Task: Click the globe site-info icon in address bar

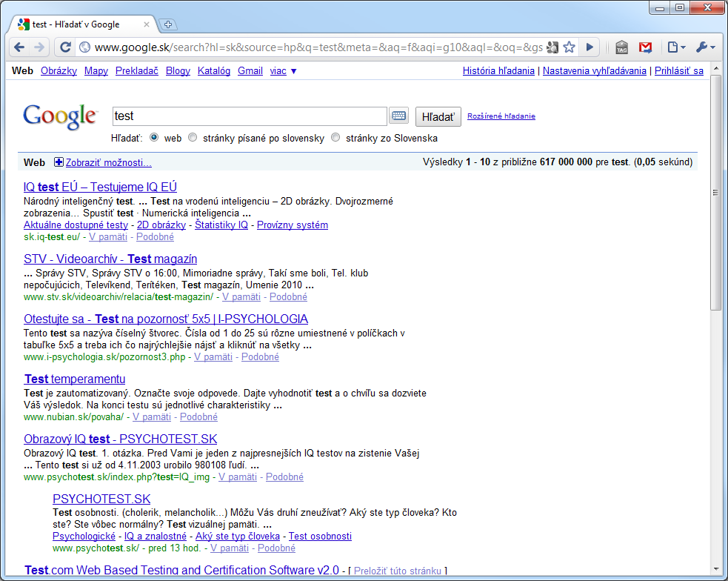Action: pos(84,47)
